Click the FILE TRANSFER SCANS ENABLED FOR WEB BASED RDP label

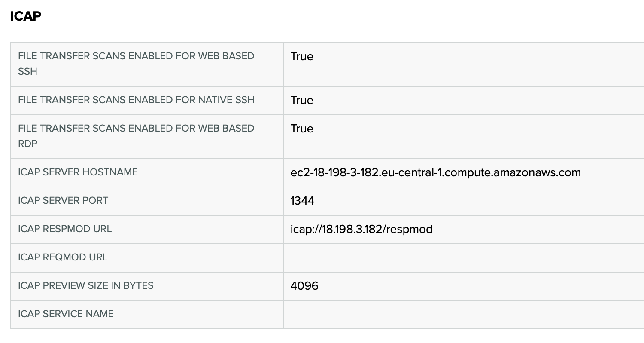pyautogui.click(x=136, y=136)
